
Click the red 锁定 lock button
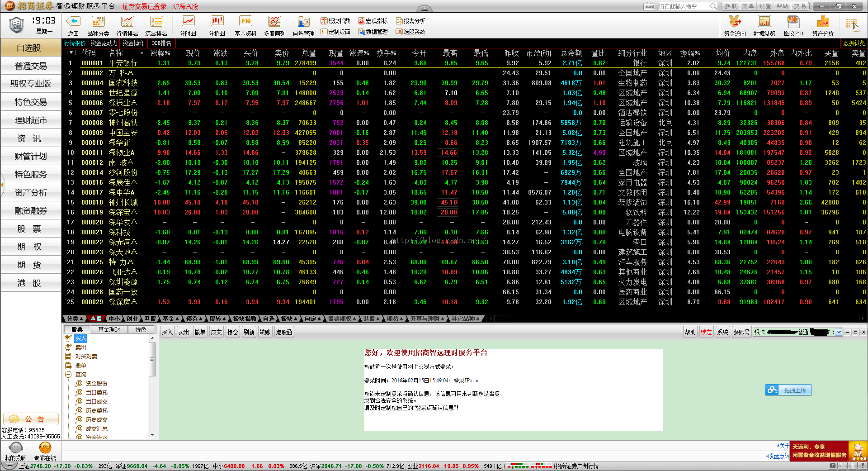pyautogui.click(x=706, y=332)
